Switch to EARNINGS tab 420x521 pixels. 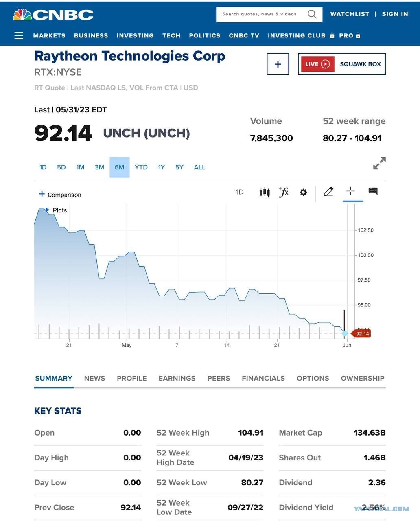[177, 378]
